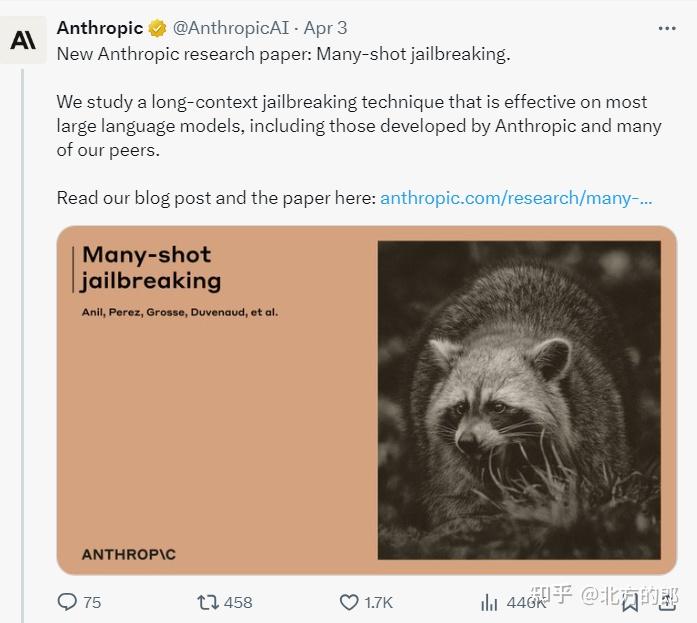Open the raccoon photo in the card
697x623 pixels.
[518, 399]
